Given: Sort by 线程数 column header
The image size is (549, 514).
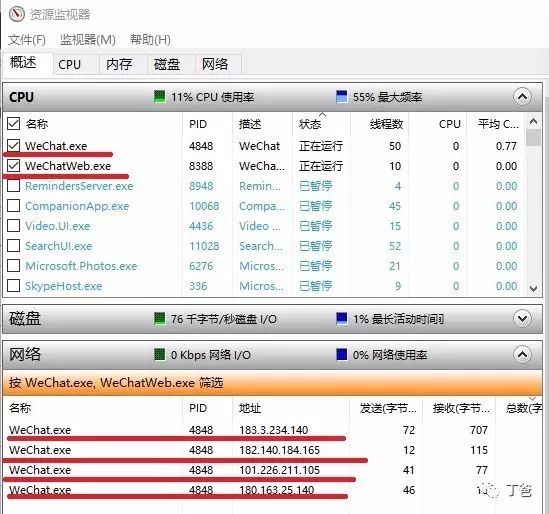Looking at the screenshot, I should click(x=386, y=124).
